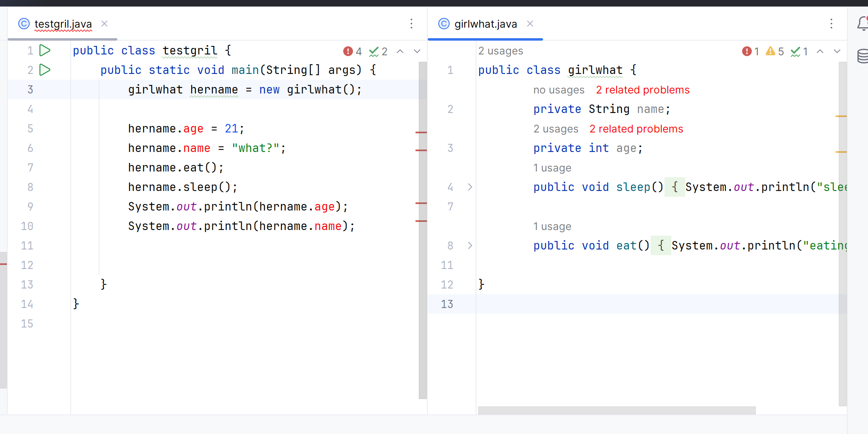Click 'hername.sleep();' on line 8
Image resolution: width=868 pixels, height=434 pixels.
[183, 187]
